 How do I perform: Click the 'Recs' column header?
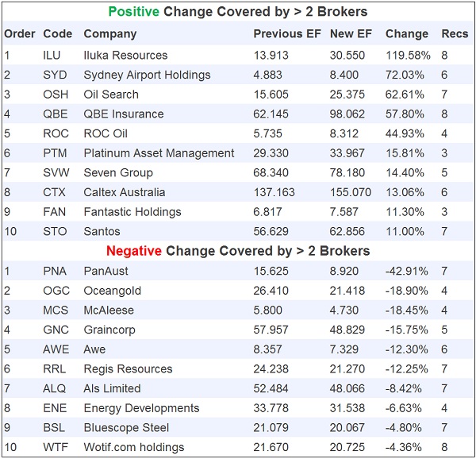pos(455,34)
